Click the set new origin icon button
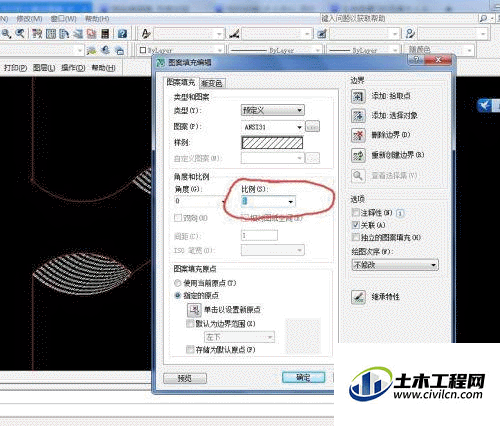 (x=194, y=310)
